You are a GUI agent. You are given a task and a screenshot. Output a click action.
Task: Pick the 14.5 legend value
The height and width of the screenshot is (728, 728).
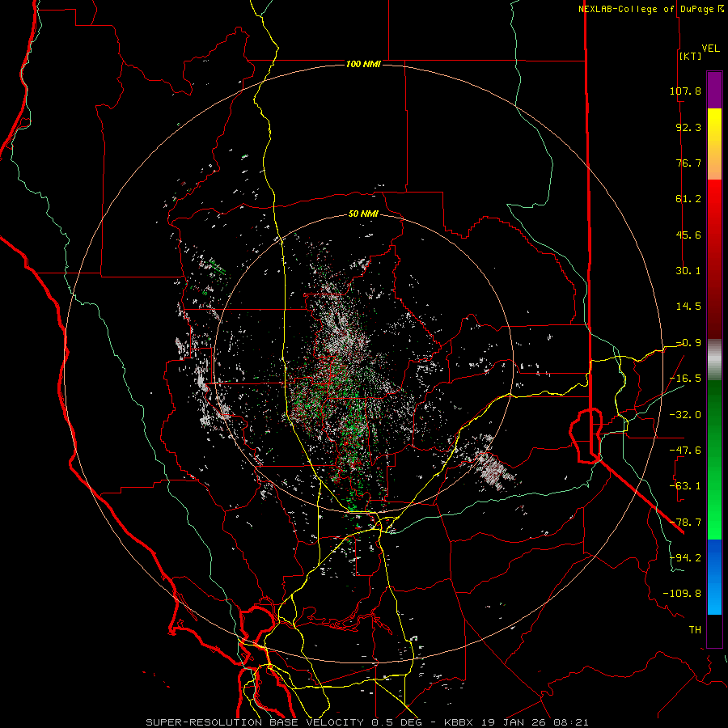pyautogui.click(x=688, y=307)
